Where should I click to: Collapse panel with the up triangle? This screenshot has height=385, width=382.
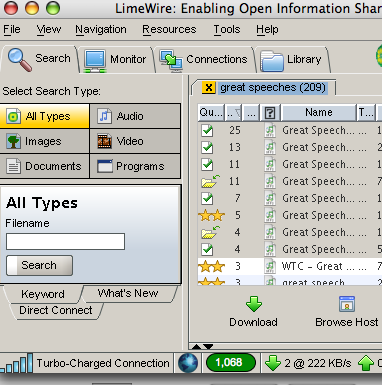pyautogui.click(x=196, y=347)
